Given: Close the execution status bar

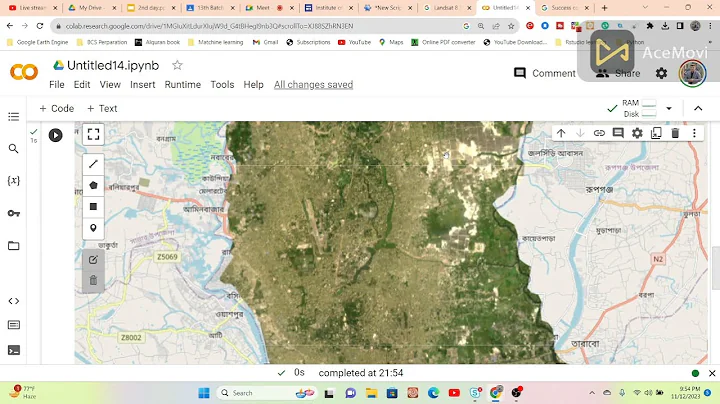Looking at the screenshot, I should (x=712, y=373).
